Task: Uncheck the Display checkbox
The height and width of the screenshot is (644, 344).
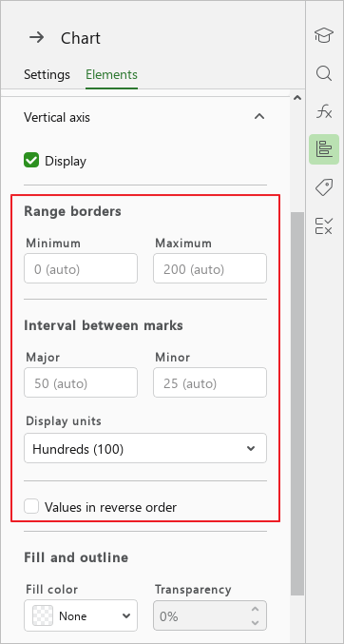Action: [31, 161]
